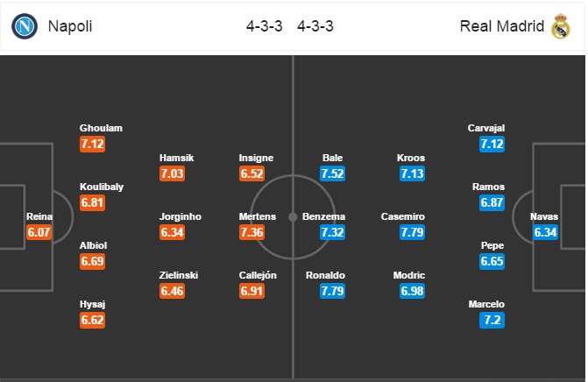Select Ronaldo's 7.79 rating badge
This screenshot has width=588, height=382.
332,291
